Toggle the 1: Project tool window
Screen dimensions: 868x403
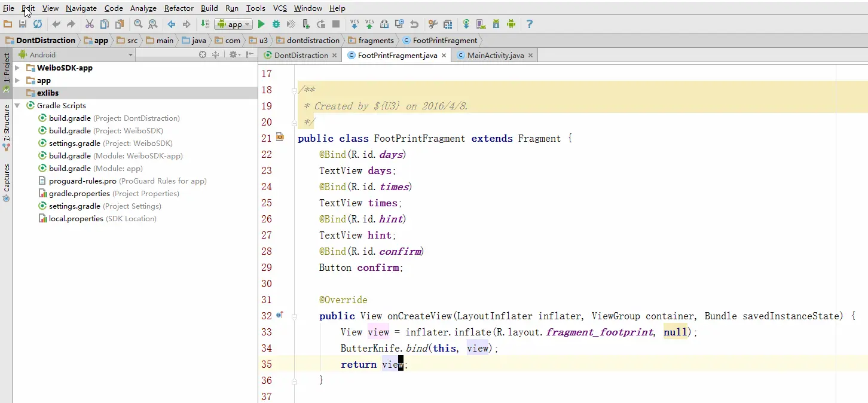point(7,69)
